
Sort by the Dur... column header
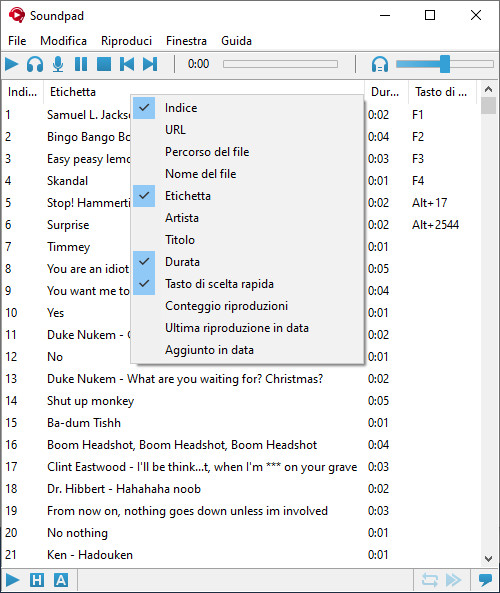386,92
